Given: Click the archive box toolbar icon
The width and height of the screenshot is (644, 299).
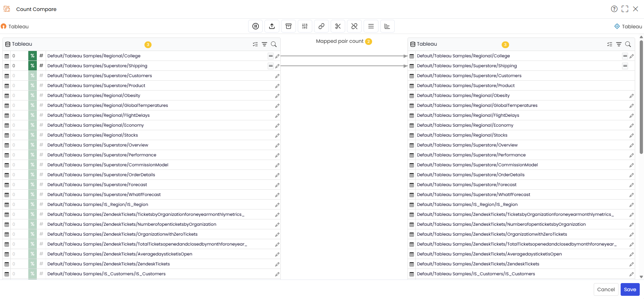Looking at the screenshot, I should (x=289, y=26).
